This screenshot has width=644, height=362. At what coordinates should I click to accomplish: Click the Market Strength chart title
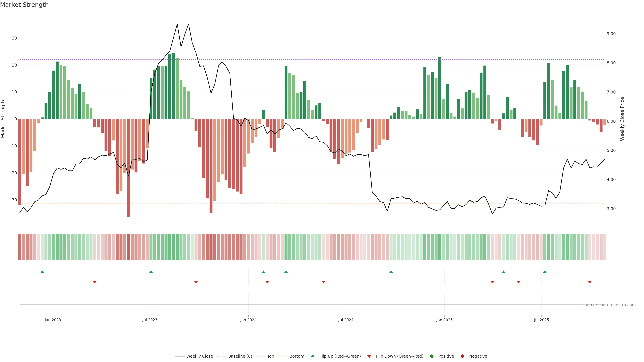24,5
